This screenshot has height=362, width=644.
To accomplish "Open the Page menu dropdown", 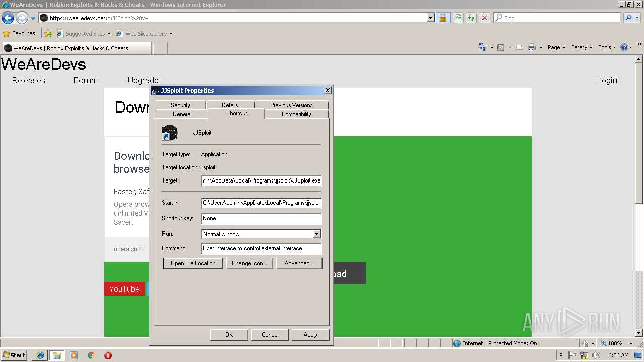I will (556, 47).
